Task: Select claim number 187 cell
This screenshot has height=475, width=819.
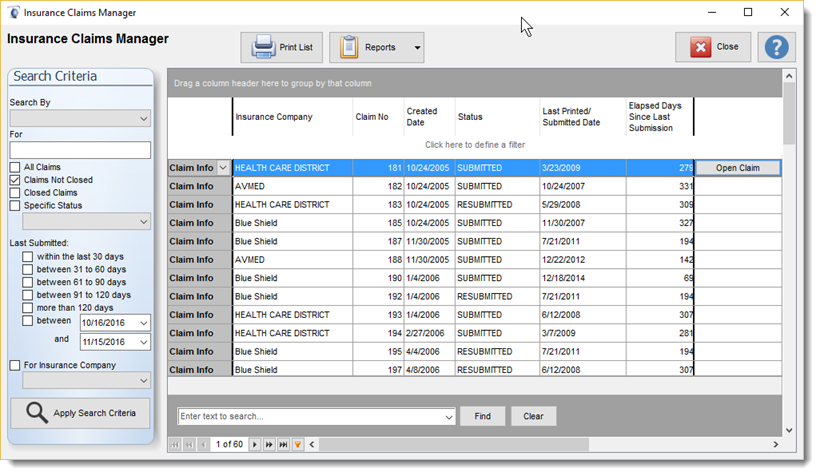Action: pyautogui.click(x=378, y=241)
